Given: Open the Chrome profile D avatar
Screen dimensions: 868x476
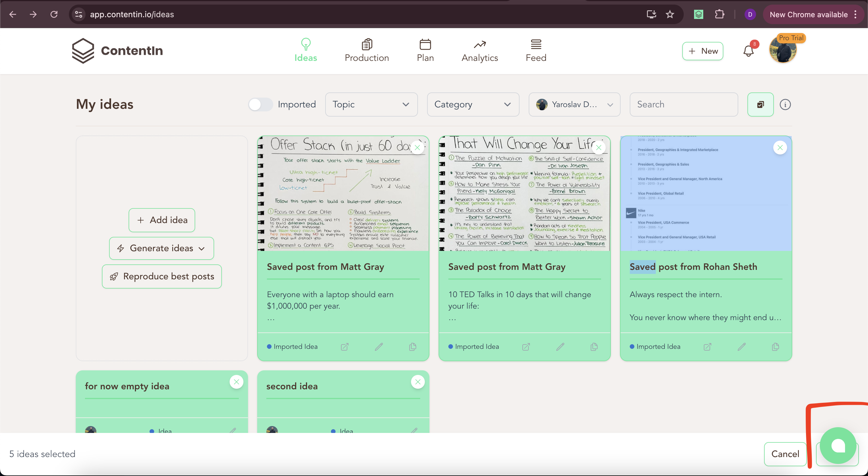Looking at the screenshot, I should click(x=750, y=14).
